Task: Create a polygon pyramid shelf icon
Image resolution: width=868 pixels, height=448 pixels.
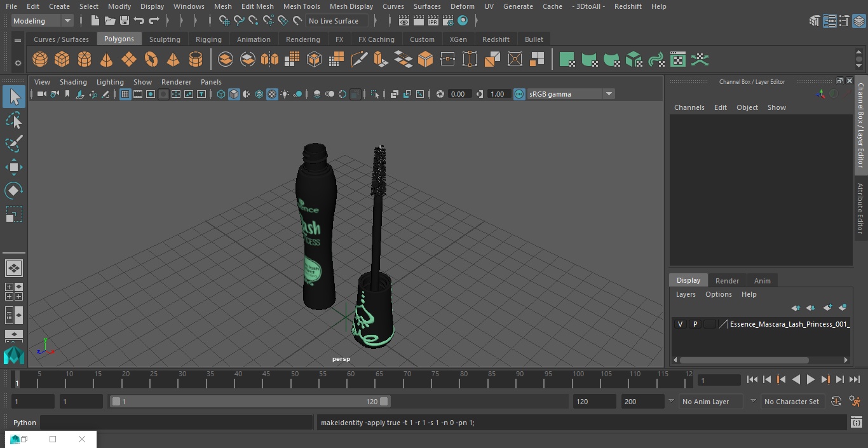Action: point(173,60)
